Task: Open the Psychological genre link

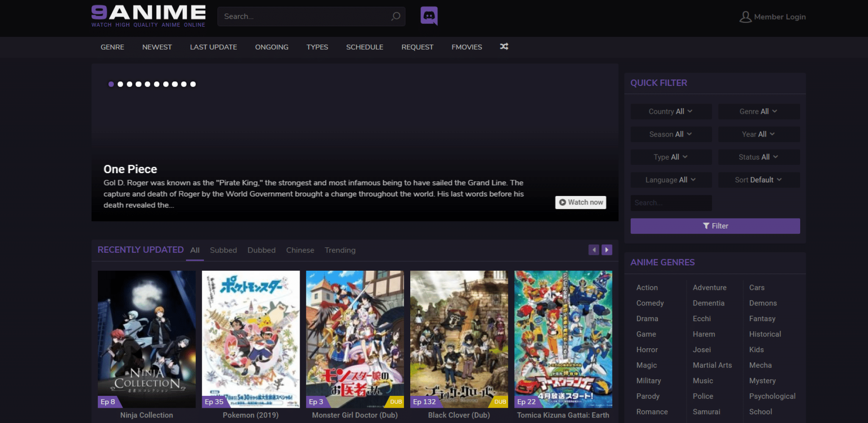Action: [x=772, y=396]
